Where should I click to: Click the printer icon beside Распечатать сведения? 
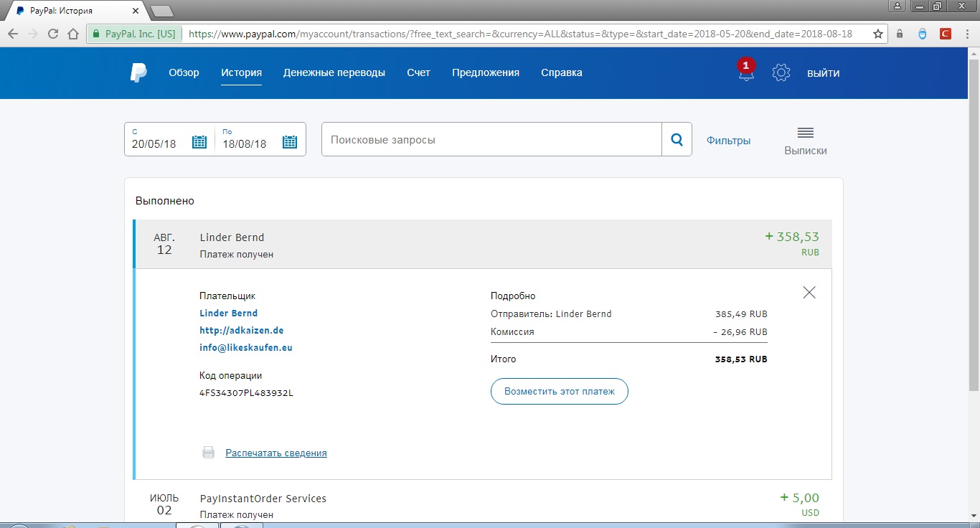pyautogui.click(x=208, y=453)
